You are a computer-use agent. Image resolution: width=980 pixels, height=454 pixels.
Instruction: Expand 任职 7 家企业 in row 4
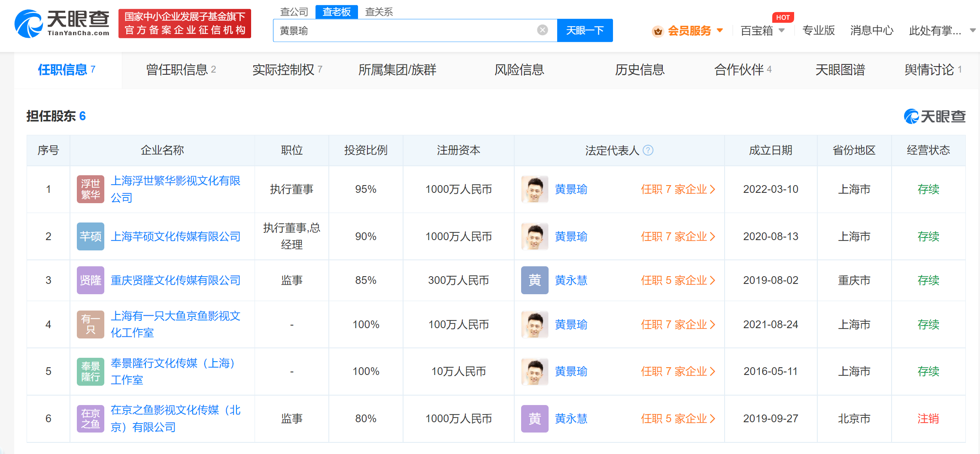pyautogui.click(x=678, y=324)
